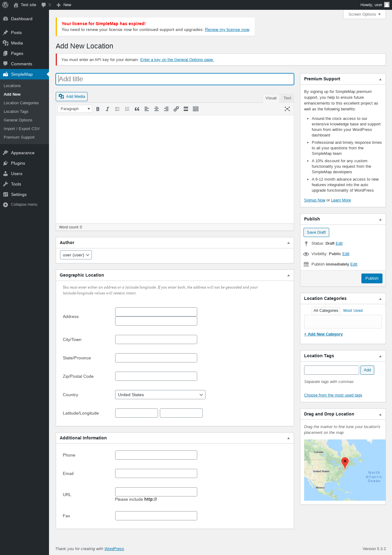Click the Renew my license now link
This screenshot has height=555, width=392.
click(227, 30)
